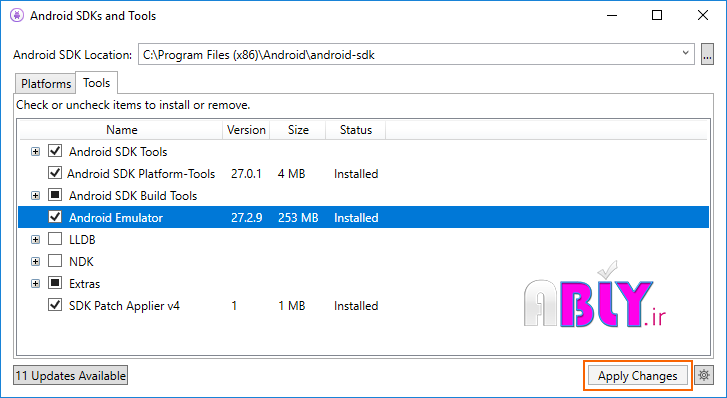The width and height of the screenshot is (727, 398).
Task: Close the Android SDKs and Tools window
Action: 703,15
